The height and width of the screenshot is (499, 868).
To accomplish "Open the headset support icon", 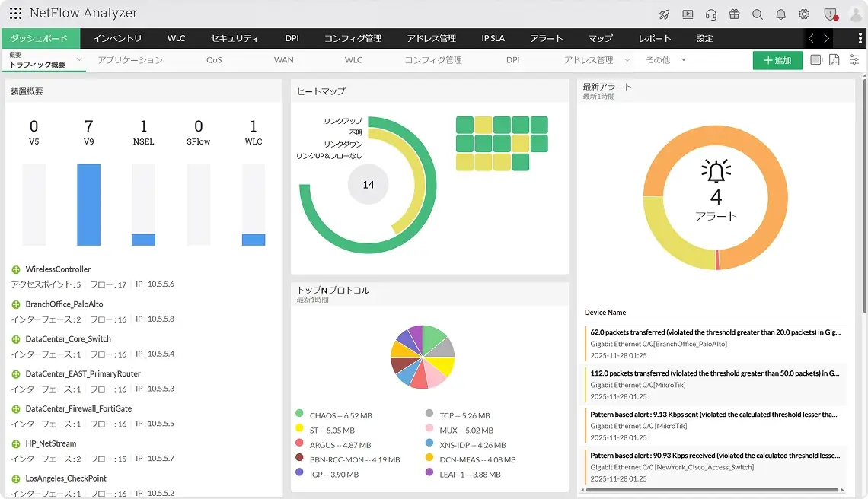I will pos(711,15).
